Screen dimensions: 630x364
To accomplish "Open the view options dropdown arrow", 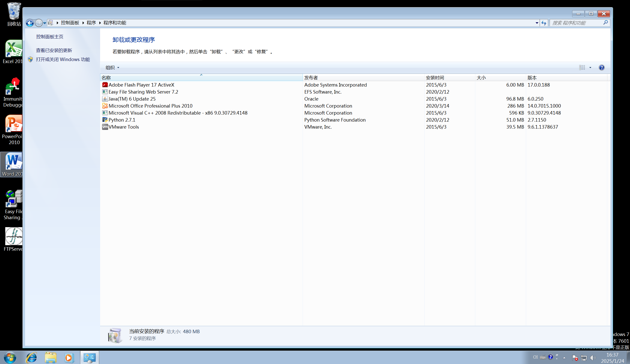I will click(590, 68).
